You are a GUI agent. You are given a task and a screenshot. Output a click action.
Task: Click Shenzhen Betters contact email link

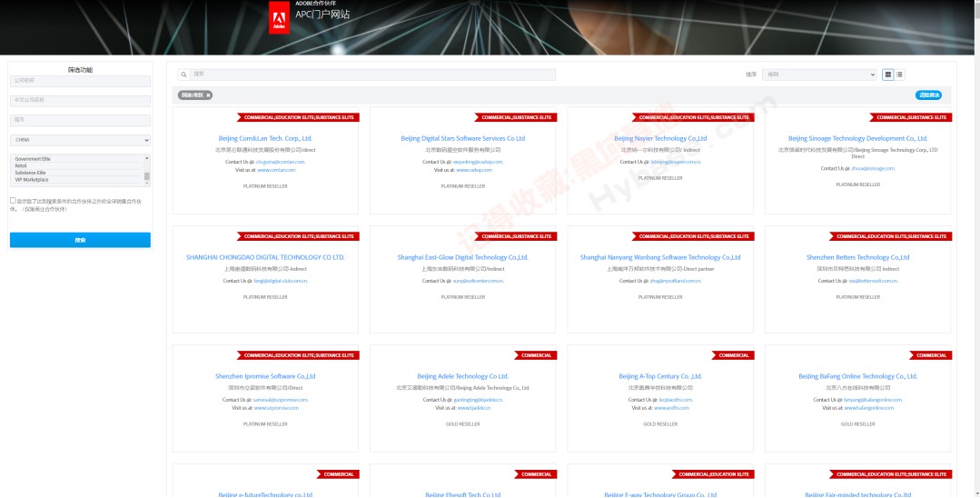pyautogui.click(x=873, y=281)
